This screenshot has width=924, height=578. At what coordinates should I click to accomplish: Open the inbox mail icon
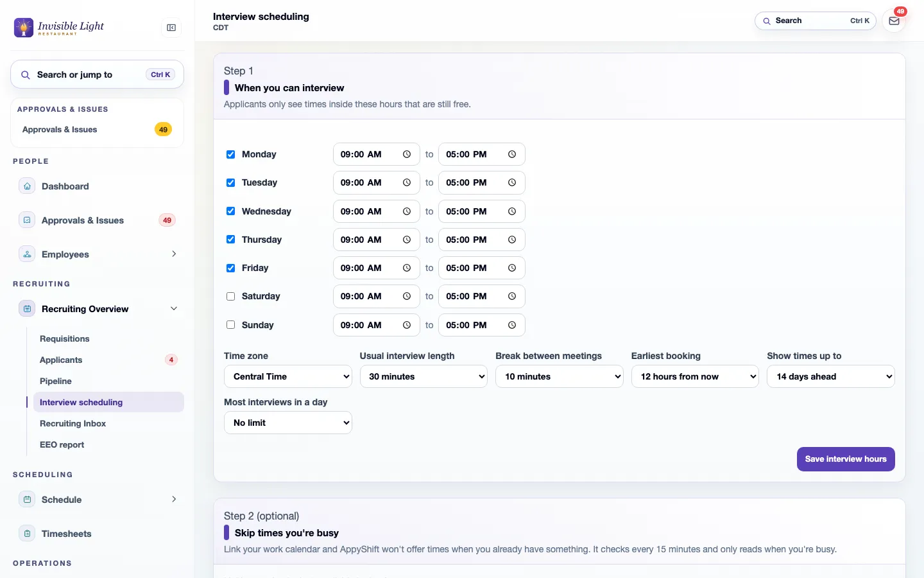[x=894, y=21]
